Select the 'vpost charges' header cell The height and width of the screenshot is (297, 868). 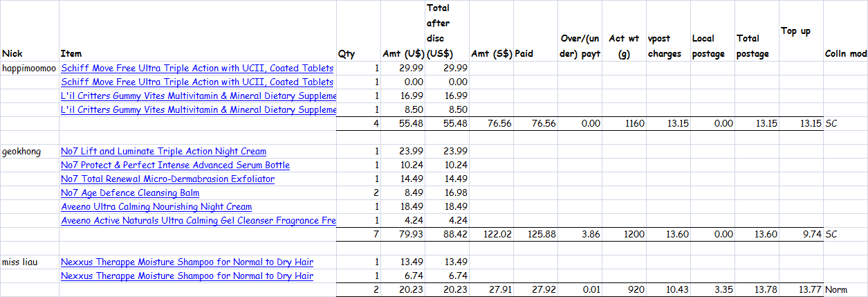coord(668,31)
